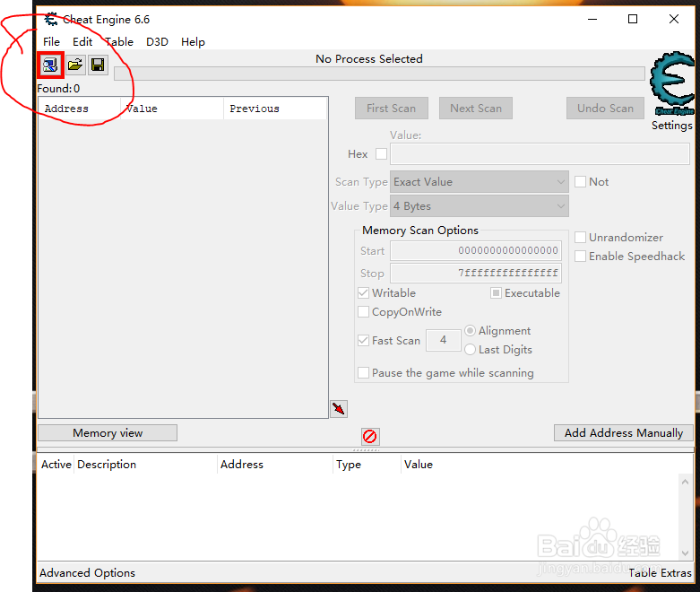Open Memory view
Screen dimensions: 700x592
pyautogui.click(x=108, y=433)
